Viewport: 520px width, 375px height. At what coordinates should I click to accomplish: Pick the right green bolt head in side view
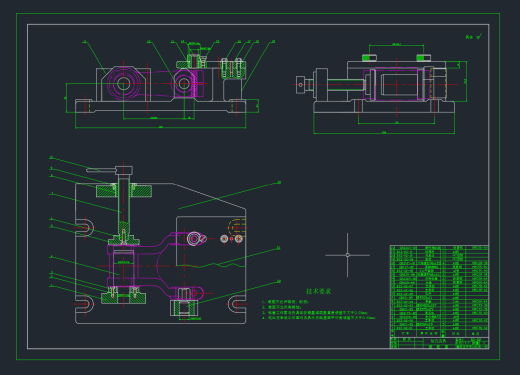click(423, 58)
